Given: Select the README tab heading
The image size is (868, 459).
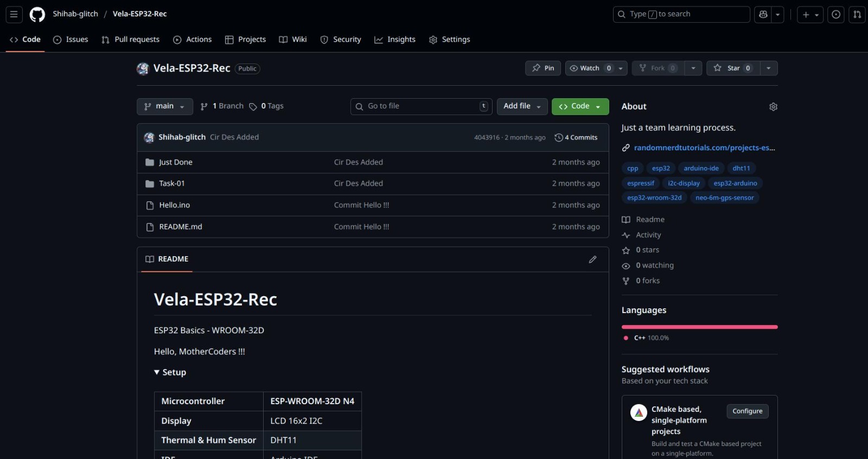Looking at the screenshot, I should (x=167, y=259).
